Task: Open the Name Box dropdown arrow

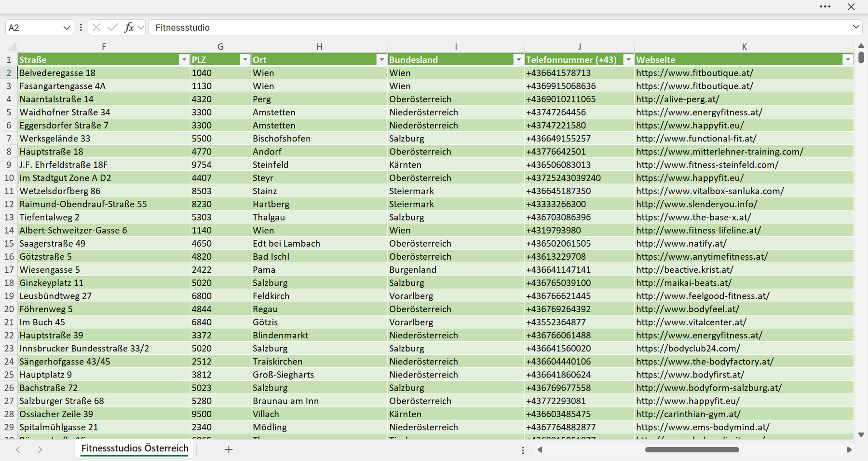Action: (67, 28)
